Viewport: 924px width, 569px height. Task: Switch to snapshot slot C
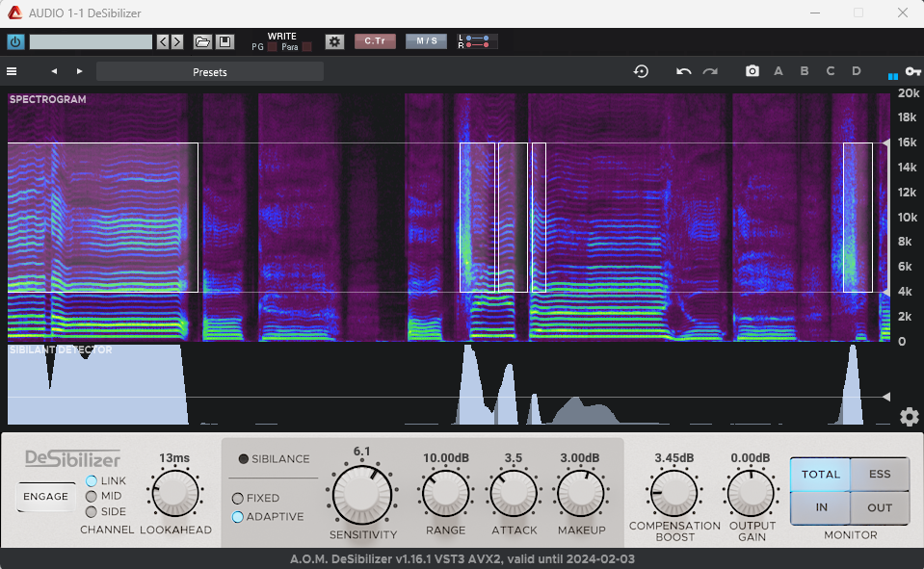pyautogui.click(x=831, y=71)
